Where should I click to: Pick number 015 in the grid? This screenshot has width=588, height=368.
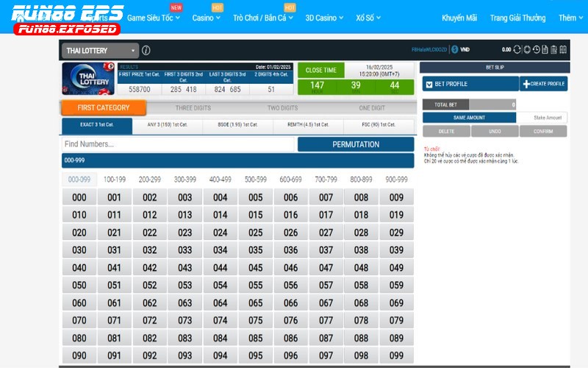pos(255,215)
